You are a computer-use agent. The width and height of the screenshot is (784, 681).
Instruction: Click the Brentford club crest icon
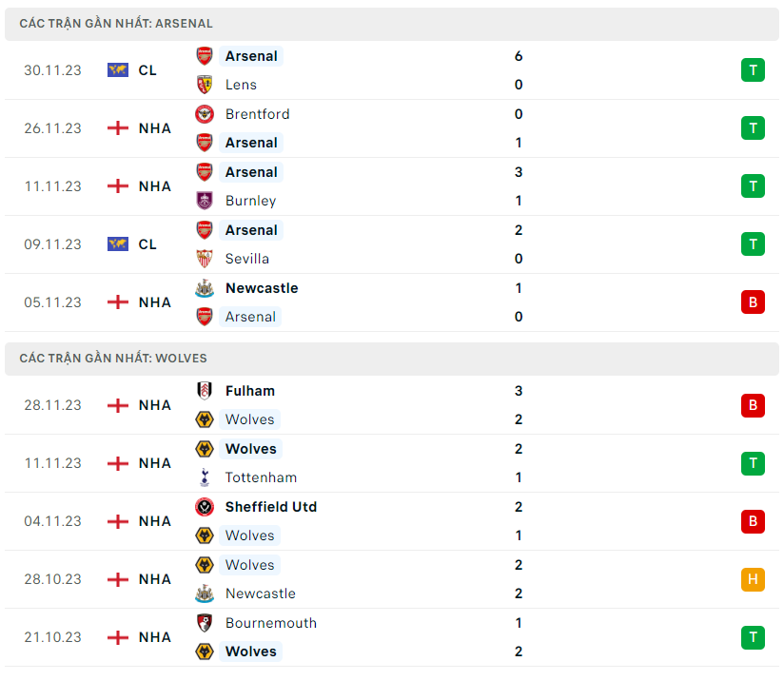pos(205,114)
